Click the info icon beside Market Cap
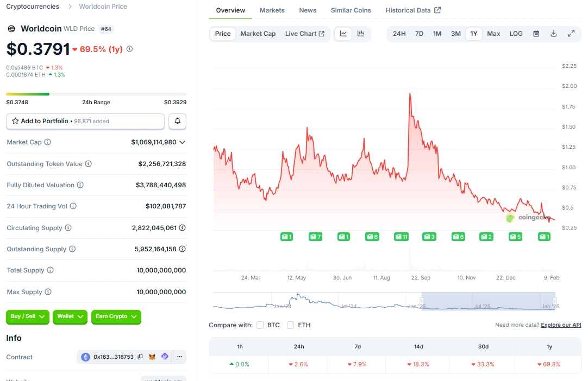The height and width of the screenshot is (381, 588). (x=48, y=142)
